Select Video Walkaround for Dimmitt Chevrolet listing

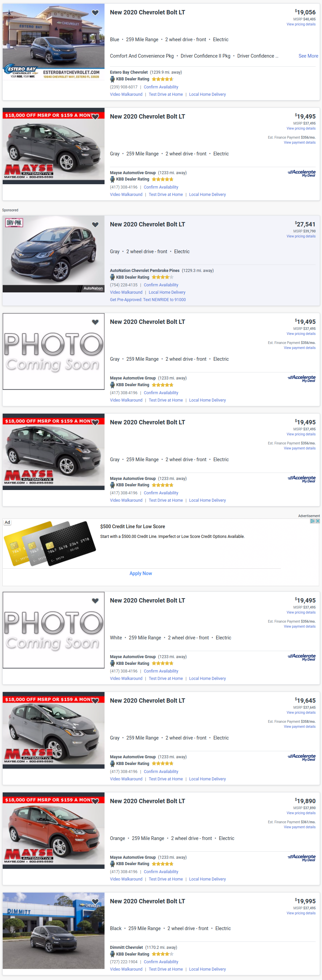[126, 969]
